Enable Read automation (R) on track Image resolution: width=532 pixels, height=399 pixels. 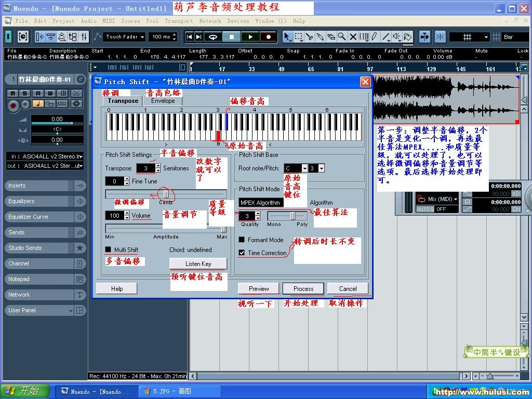pos(38,94)
